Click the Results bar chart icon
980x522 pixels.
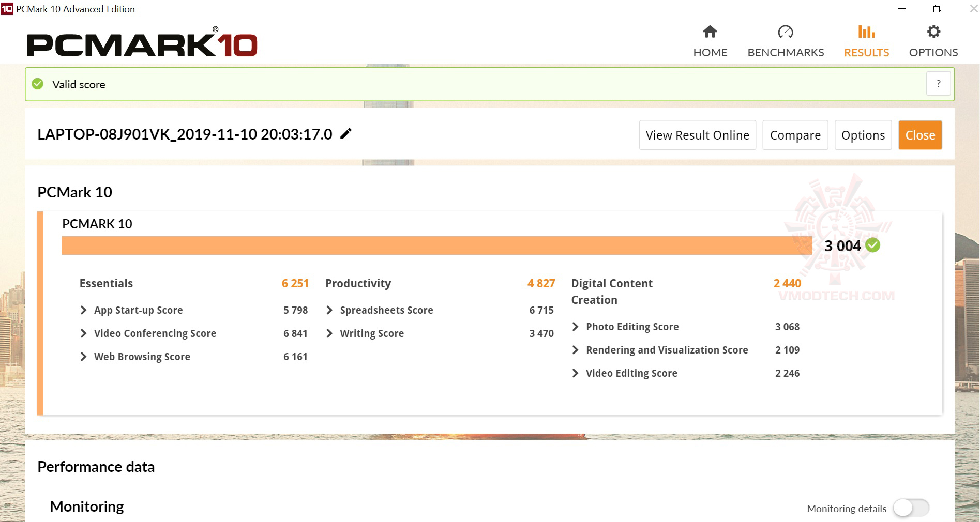pos(866,32)
